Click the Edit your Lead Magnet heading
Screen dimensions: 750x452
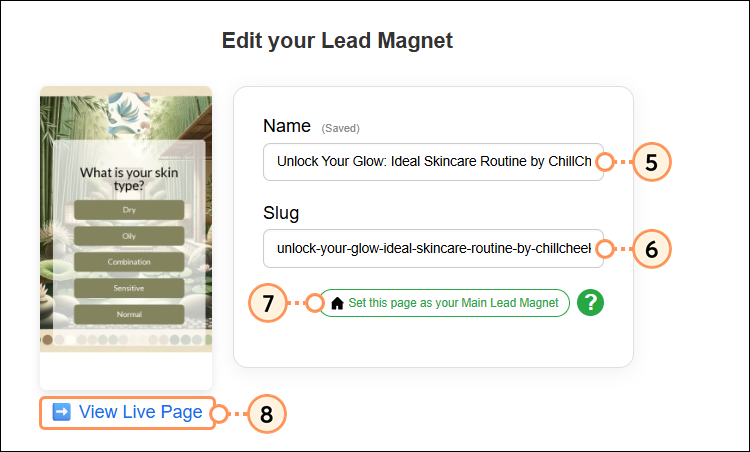click(x=337, y=41)
